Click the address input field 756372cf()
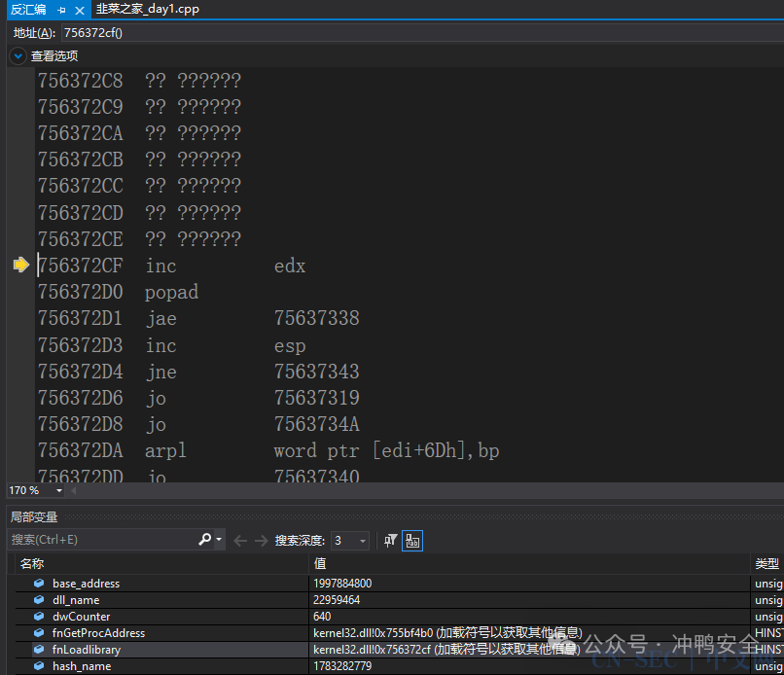This screenshot has height=675, width=784. point(420,32)
